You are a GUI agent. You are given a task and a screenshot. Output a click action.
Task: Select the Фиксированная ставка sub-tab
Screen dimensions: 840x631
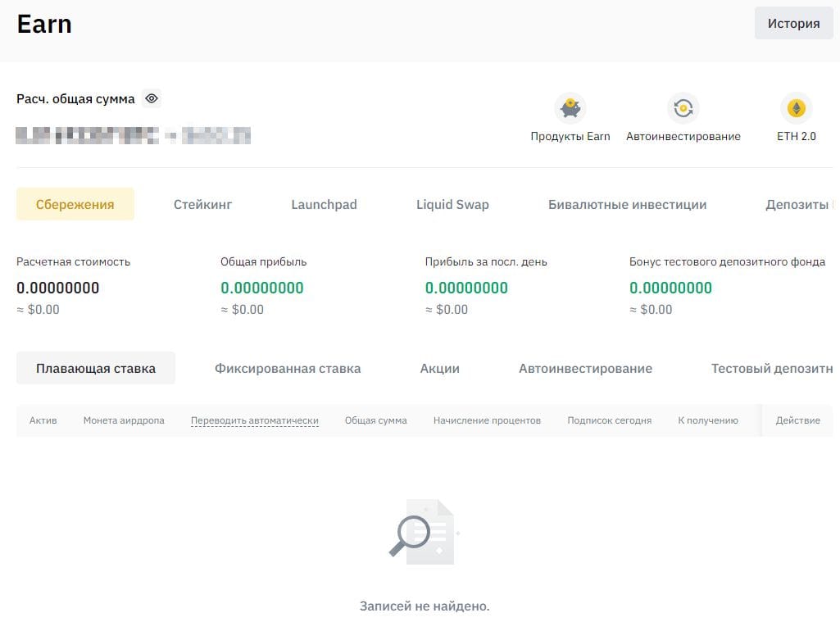pos(288,369)
